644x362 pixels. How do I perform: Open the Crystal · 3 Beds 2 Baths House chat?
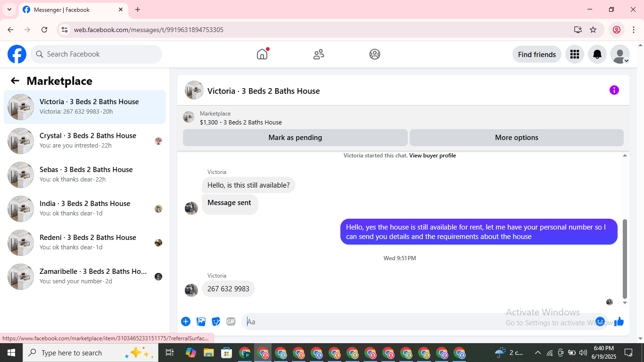(x=85, y=141)
